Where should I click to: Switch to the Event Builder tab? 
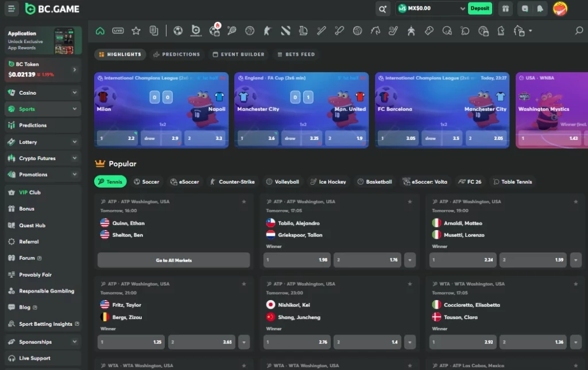[238, 54]
